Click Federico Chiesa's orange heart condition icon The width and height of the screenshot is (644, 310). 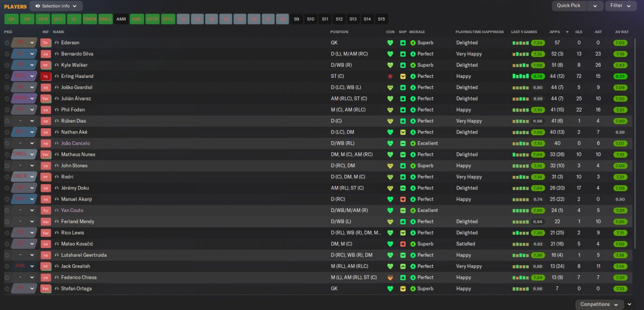(x=390, y=277)
